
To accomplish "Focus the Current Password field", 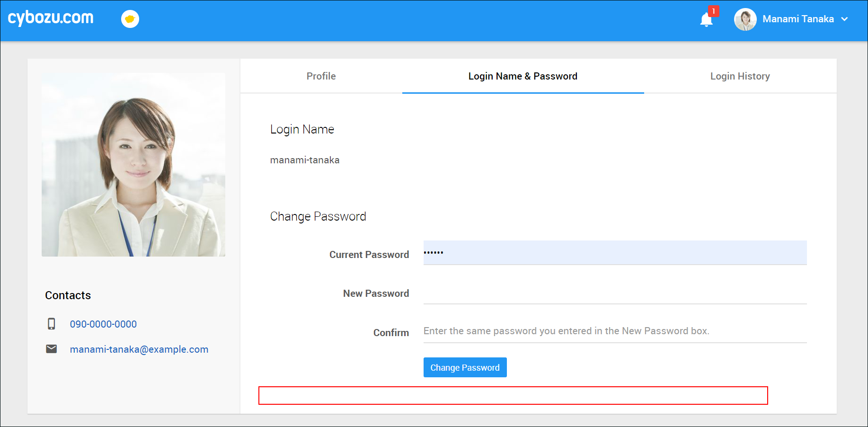I will coord(615,253).
